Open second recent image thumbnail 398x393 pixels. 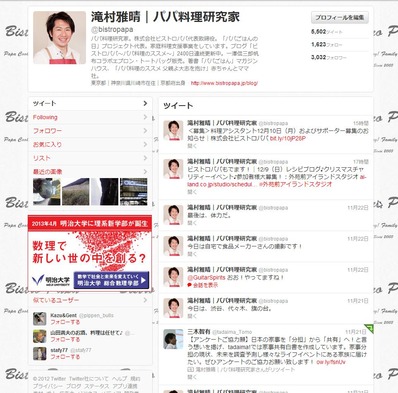(76, 192)
